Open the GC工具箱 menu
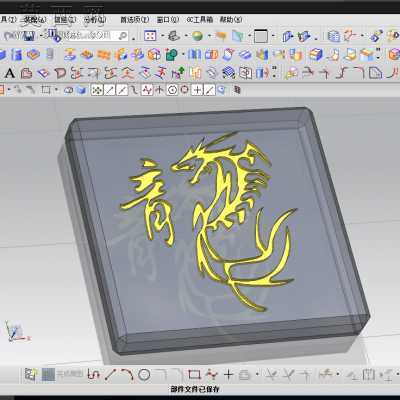 [200, 20]
